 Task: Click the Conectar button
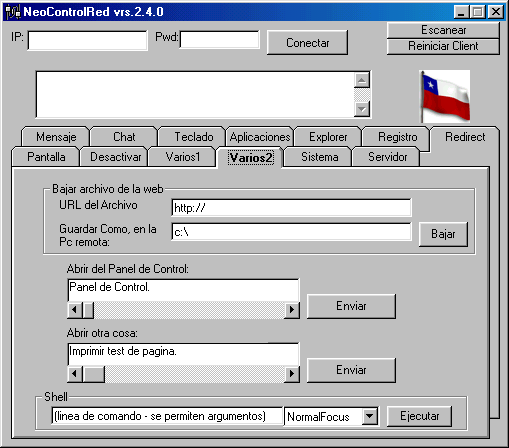(x=307, y=43)
